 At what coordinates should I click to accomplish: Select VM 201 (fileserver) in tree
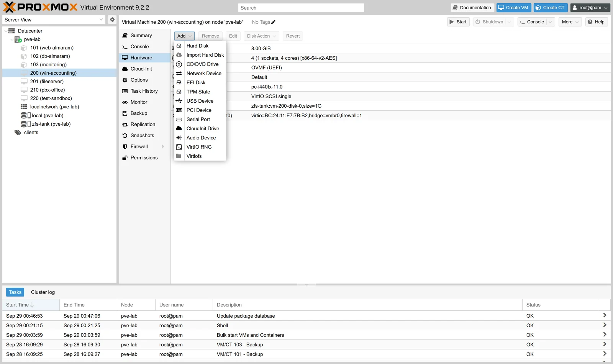click(59, 82)
